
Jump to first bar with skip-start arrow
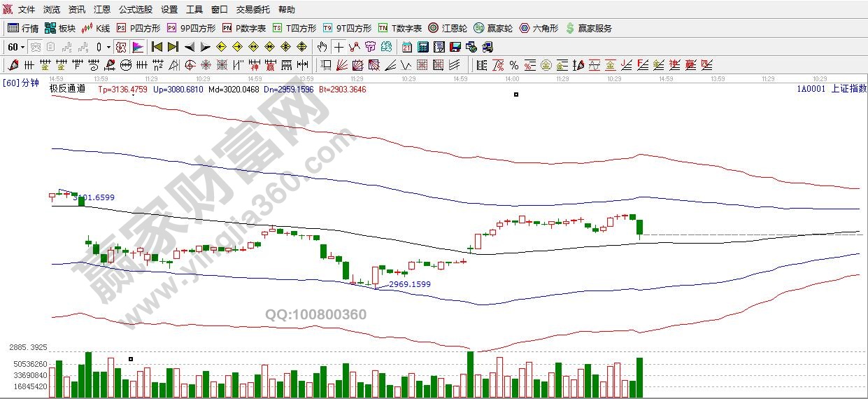[157, 47]
